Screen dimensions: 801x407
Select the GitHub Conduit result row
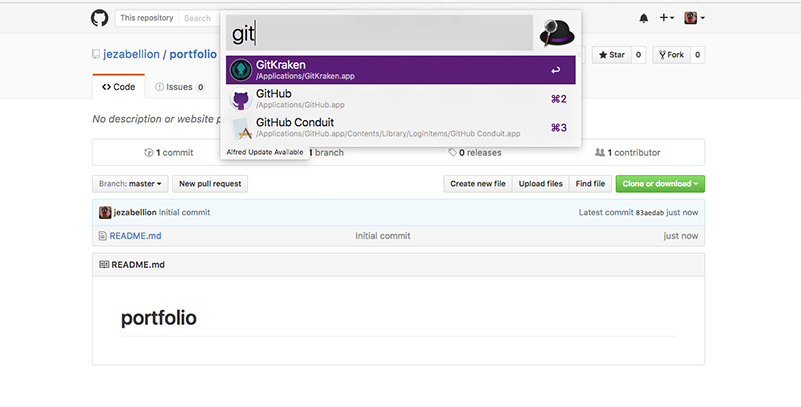pyautogui.click(x=400, y=128)
